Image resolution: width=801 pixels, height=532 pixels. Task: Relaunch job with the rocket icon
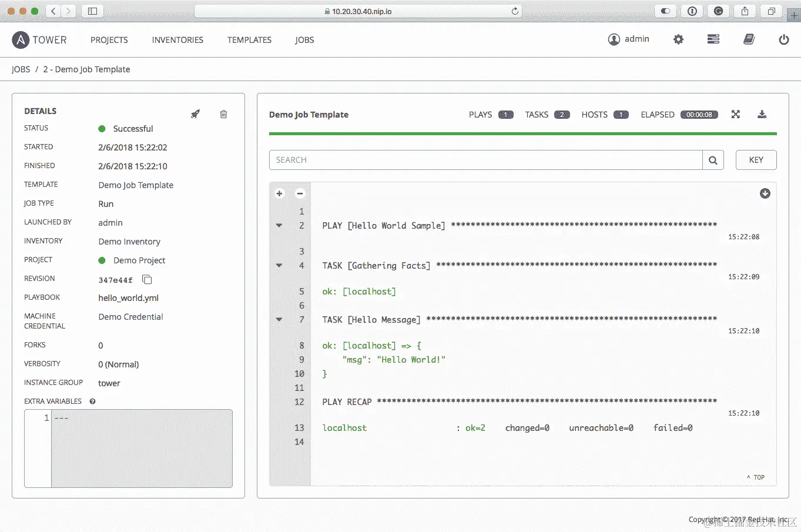[x=195, y=114]
